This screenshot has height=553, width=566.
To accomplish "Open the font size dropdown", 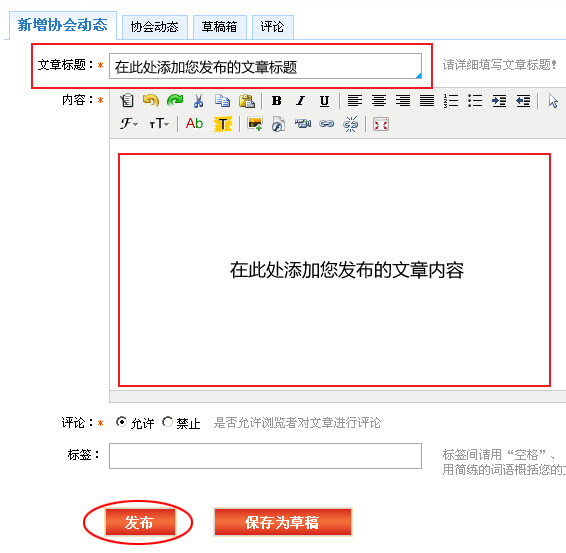I will (159, 124).
